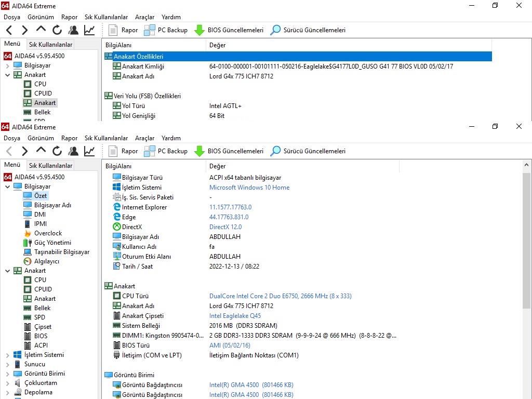Open the Araçlar menu in the upper window
The image size is (532, 399).
click(x=144, y=17)
